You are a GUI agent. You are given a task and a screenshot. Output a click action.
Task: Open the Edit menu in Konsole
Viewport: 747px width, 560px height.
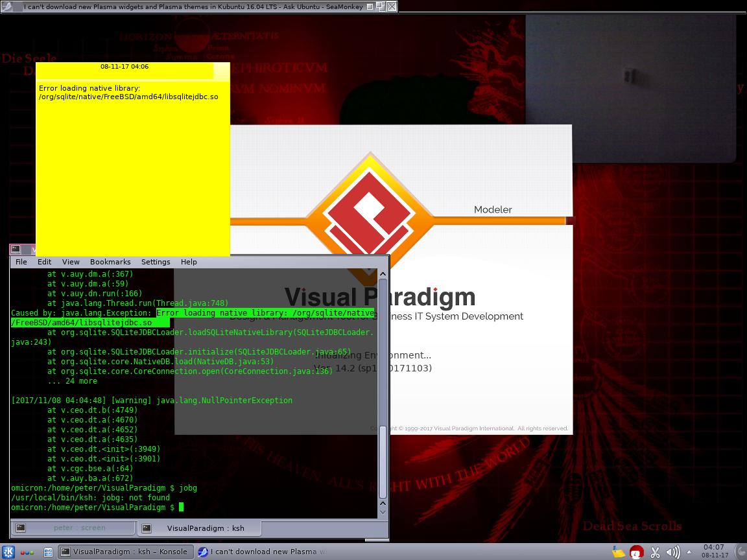(44, 262)
